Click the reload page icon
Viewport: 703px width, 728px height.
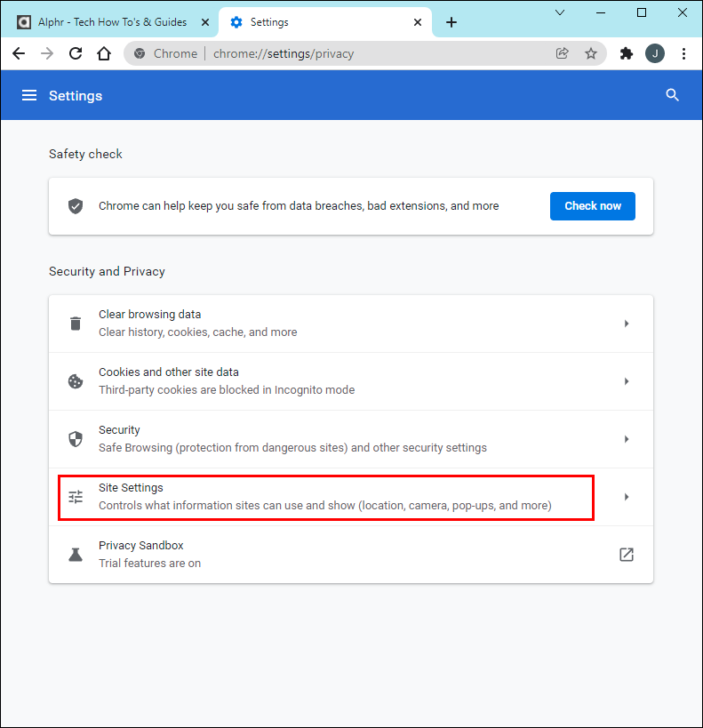[76, 53]
